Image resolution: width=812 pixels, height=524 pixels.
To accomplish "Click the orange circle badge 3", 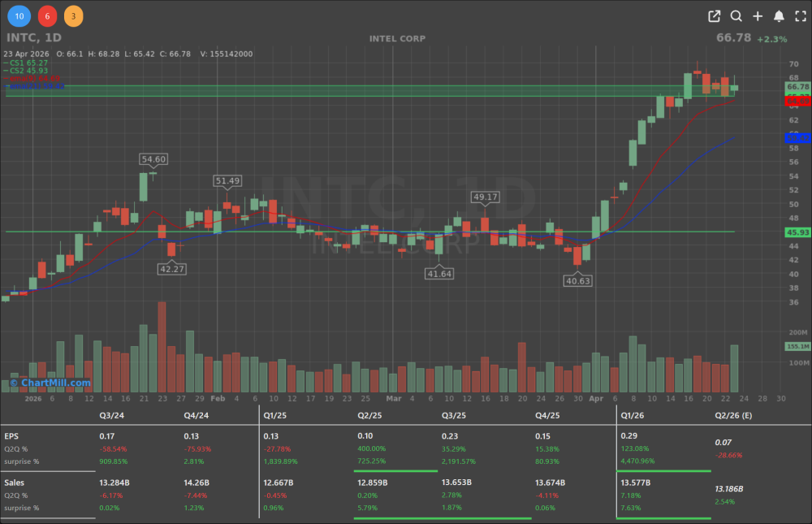I will [x=74, y=16].
